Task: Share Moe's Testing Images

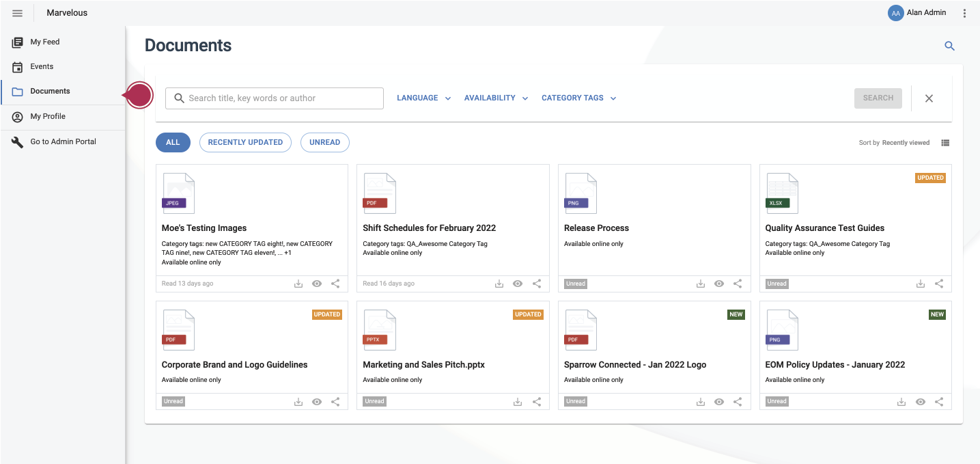Action: [335, 284]
